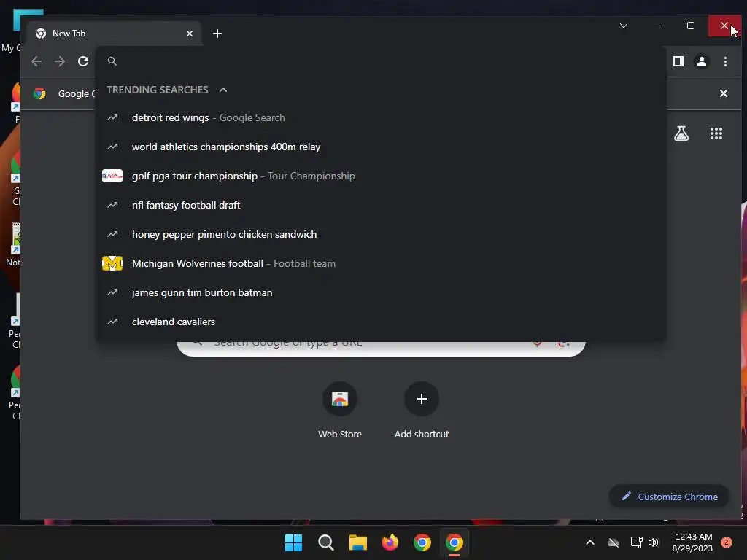747x560 pixels.
Task: Open the volume speaker tray icon
Action: pos(654,542)
